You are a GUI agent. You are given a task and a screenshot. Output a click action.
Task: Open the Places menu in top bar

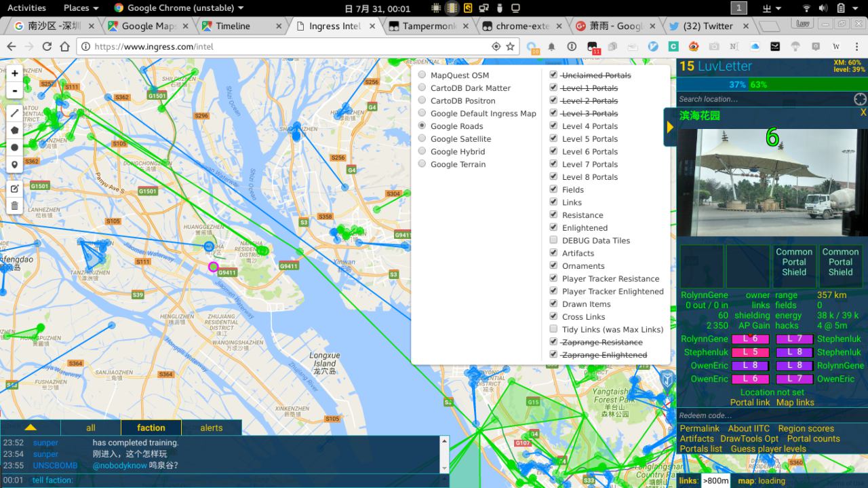81,8
